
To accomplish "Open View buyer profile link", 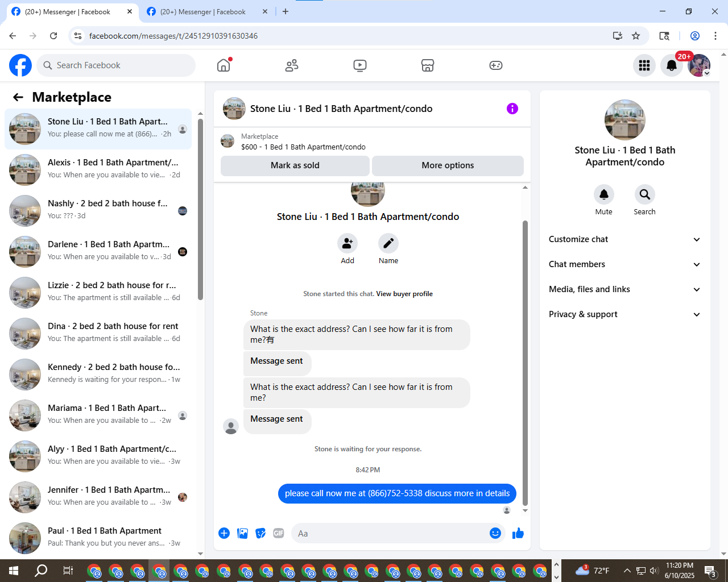I will coord(404,294).
